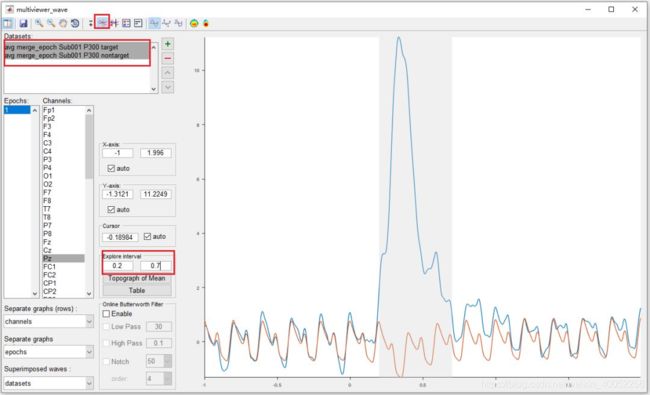Add a dataset with the plus button

pyautogui.click(x=167, y=44)
